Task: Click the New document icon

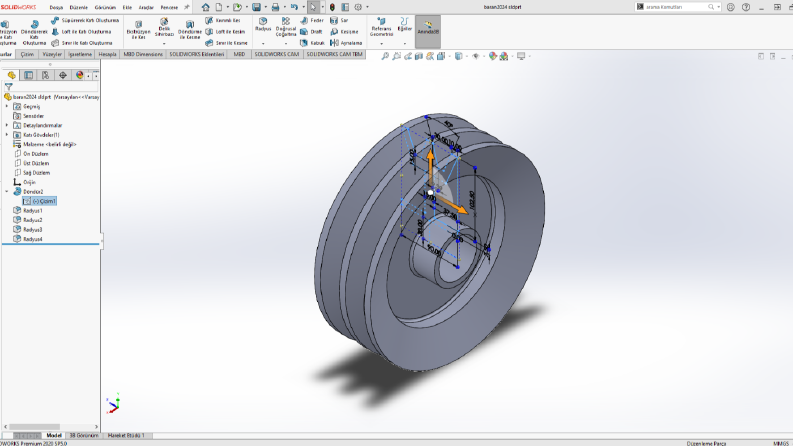Action: [219, 7]
